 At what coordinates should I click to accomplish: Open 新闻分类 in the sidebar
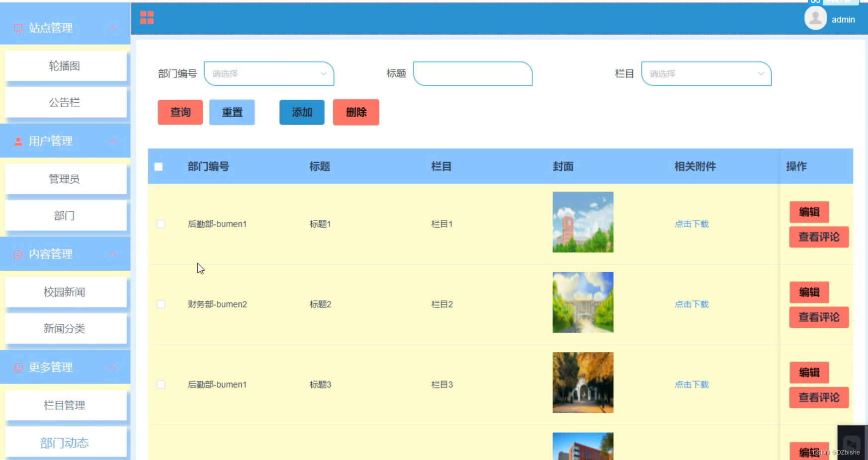click(66, 329)
